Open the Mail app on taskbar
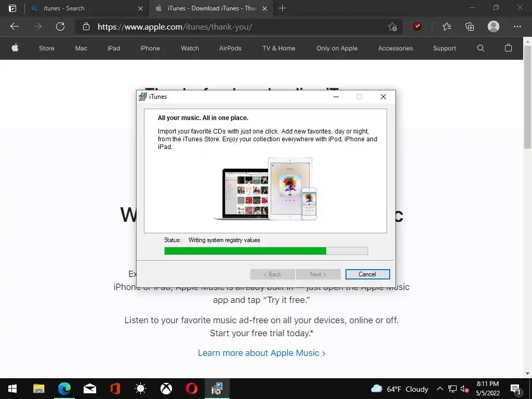 pyautogui.click(x=89, y=389)
